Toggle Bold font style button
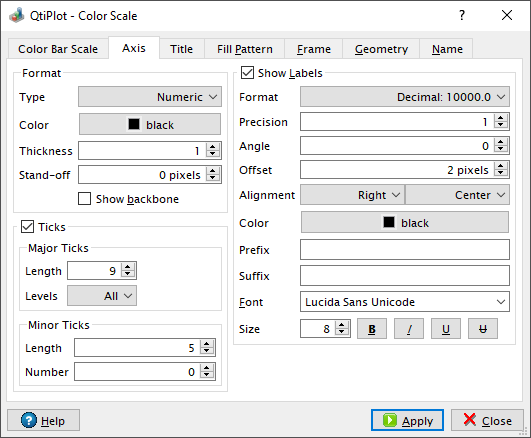 pyautogui.click(x=372, y=329)
